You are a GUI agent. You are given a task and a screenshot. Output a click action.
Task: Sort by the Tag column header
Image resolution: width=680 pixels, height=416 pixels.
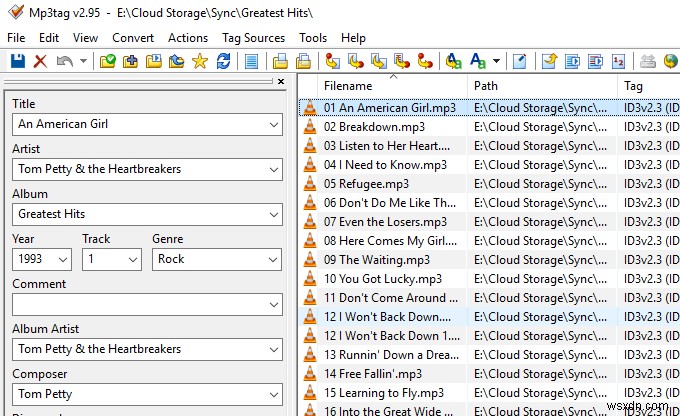pyautogui.click(x=633, y=86)
